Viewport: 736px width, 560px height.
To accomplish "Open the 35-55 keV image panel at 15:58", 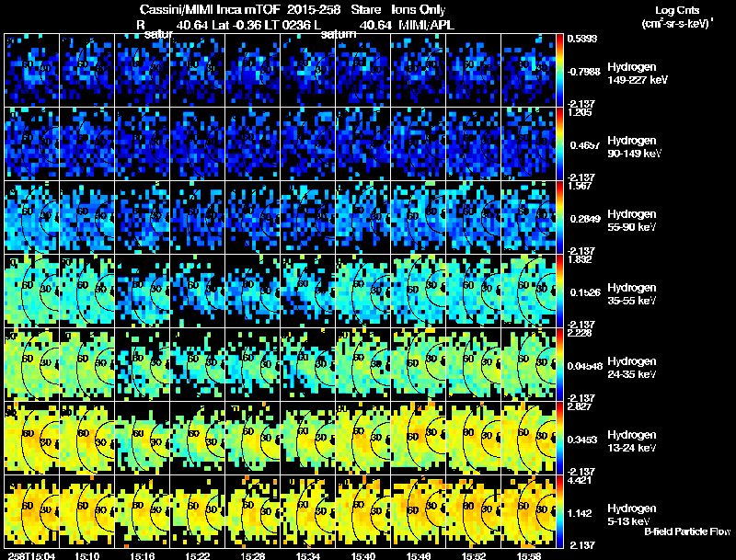I will (x=529, y=291).
